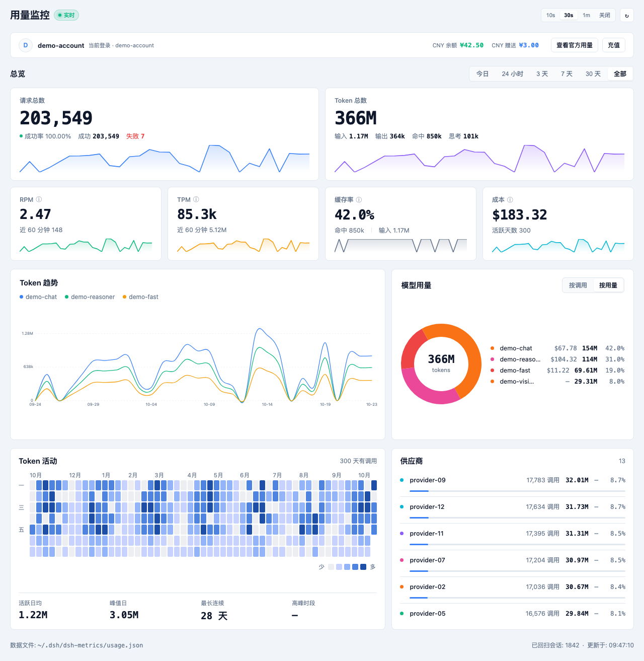Switch model usage to 按用量
Viewport: 644px width, 661px height.
pyautogui.click(x=608, y=285)
